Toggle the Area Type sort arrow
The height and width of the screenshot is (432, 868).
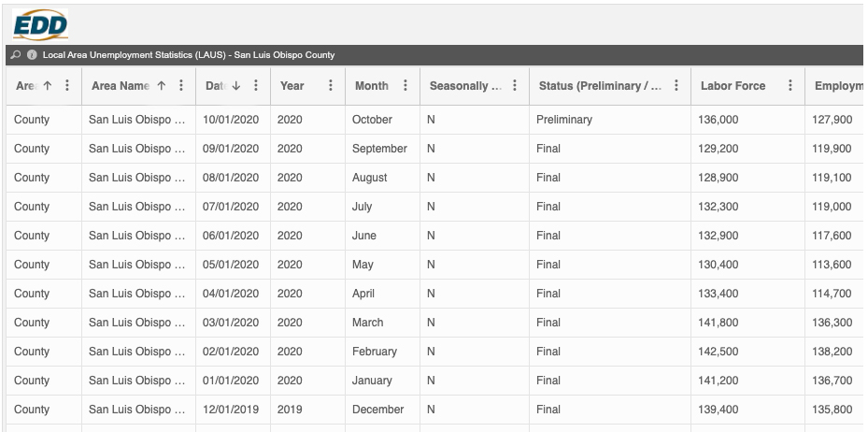click(x=47, y=86)
